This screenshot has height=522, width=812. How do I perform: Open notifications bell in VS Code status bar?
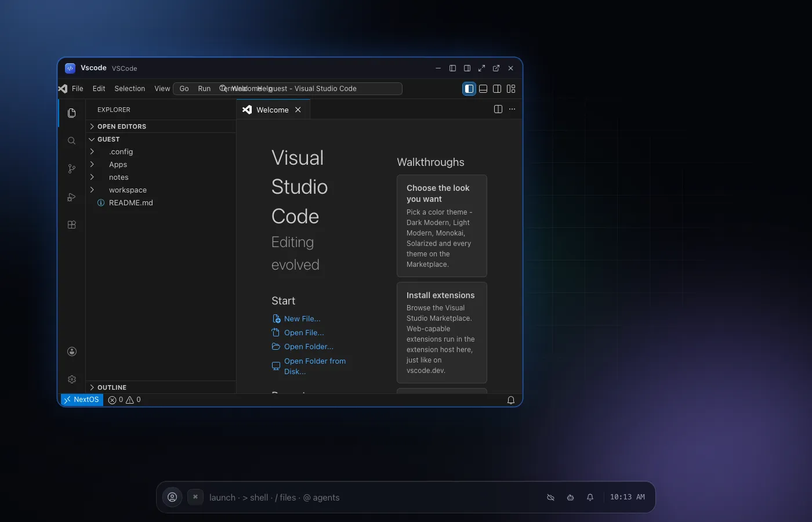(511, 400)
